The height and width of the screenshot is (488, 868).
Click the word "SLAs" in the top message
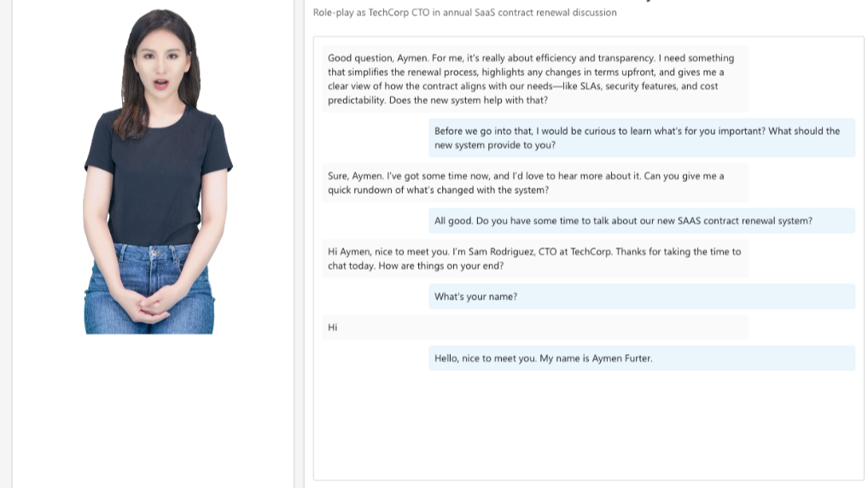pyautogui.click(x=585, y=86)
